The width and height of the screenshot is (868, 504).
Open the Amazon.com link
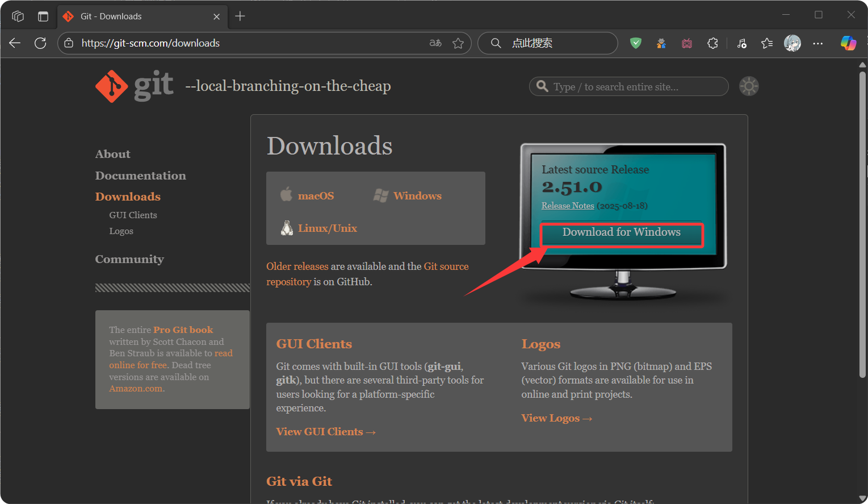136,389
